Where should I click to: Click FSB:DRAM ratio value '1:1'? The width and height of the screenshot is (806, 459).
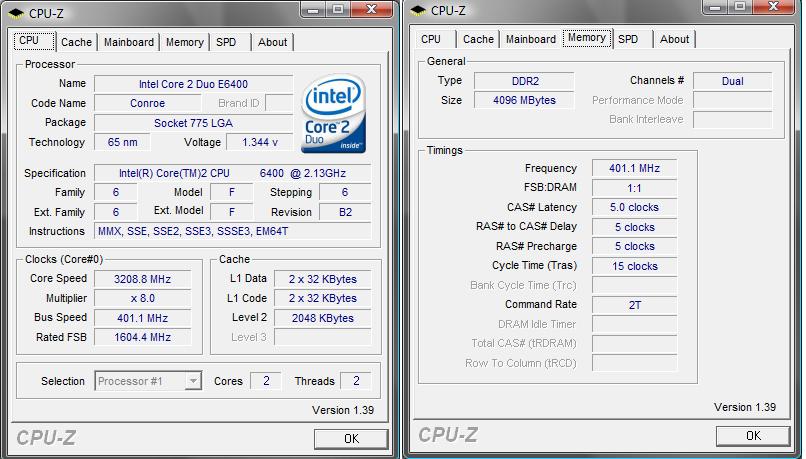(634, 188)
